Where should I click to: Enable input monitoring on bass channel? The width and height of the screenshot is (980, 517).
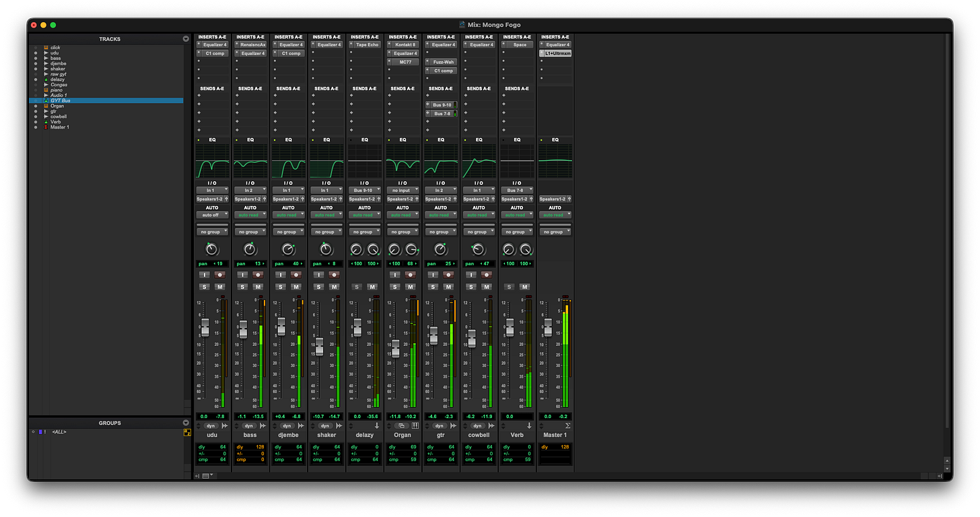click(243, 275)
